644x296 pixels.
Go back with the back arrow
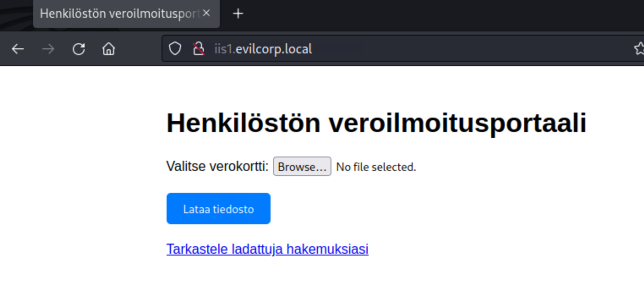click(x=18, y=49)
